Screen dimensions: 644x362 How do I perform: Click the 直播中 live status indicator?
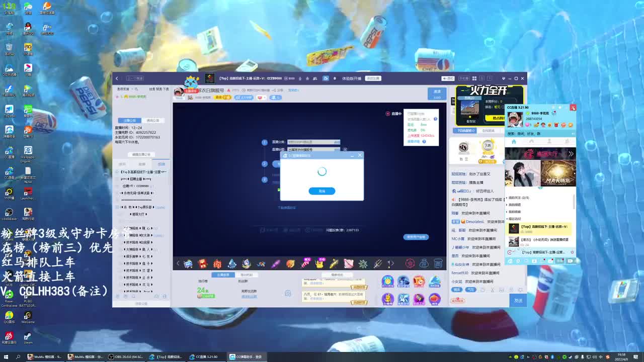394,114
